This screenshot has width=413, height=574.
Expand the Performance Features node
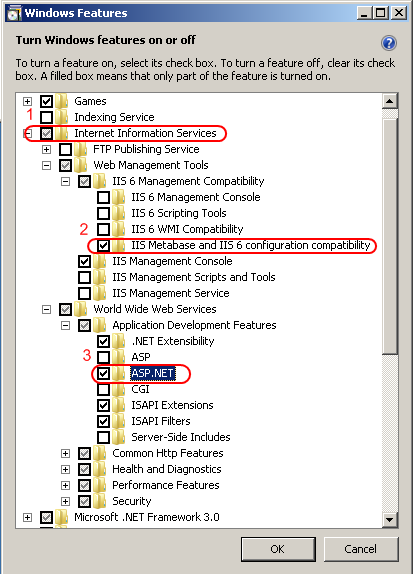[x=66, y=485]
